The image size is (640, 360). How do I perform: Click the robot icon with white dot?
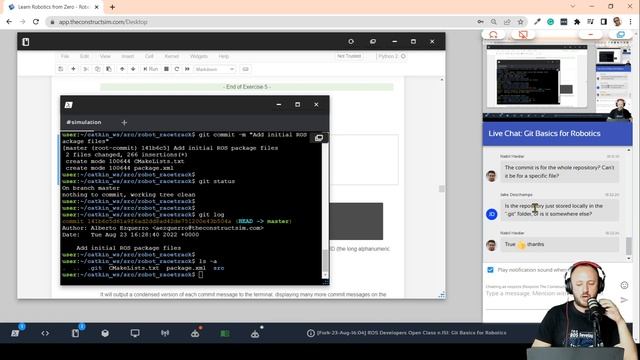(255, 333)
